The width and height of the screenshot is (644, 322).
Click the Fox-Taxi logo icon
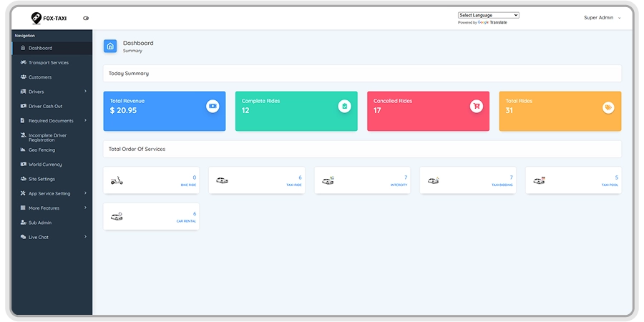coord(36,18)
